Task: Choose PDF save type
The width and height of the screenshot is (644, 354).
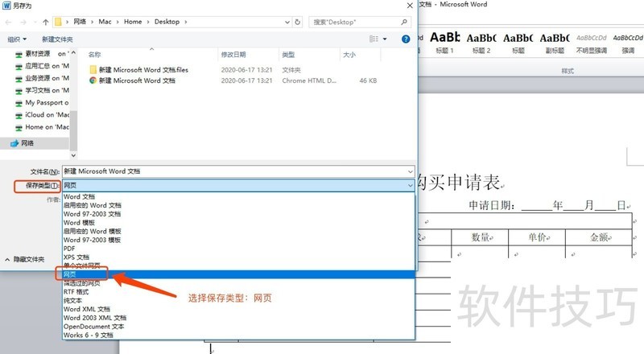Action: (x=238, y=249)
